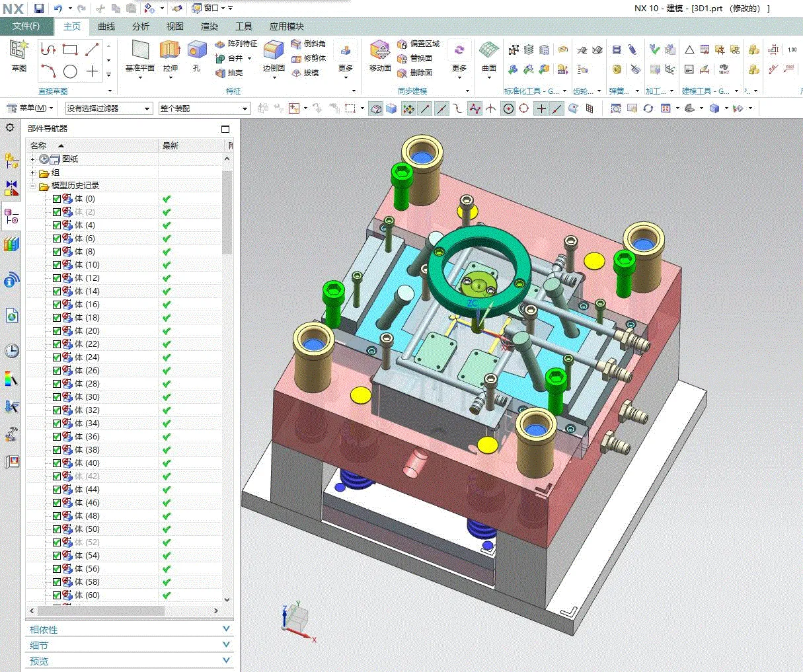This screenshot has width=803, height=672.
Task: Expand the 相依性 panel
Action: pos(130,629)
